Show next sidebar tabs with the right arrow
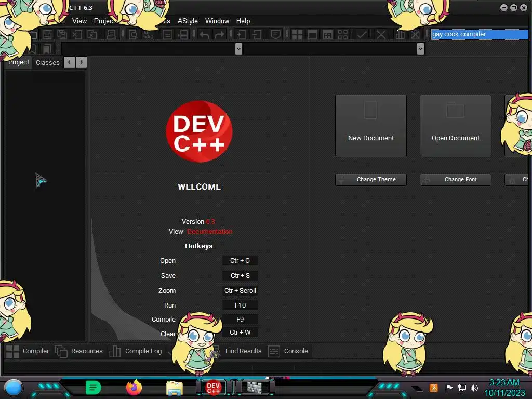Viewport: 532px width, 399px height. click(x=82, y=62)
